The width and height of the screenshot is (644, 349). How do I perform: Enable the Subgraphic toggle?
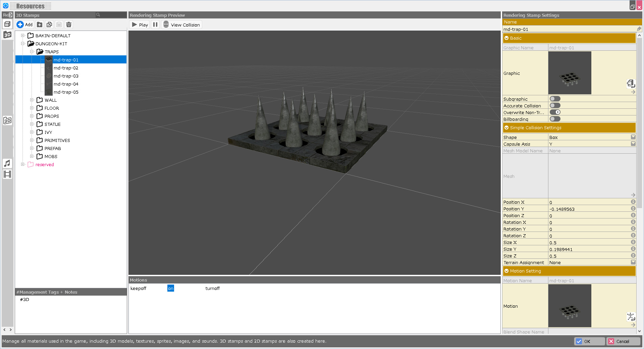click(555, 98)
